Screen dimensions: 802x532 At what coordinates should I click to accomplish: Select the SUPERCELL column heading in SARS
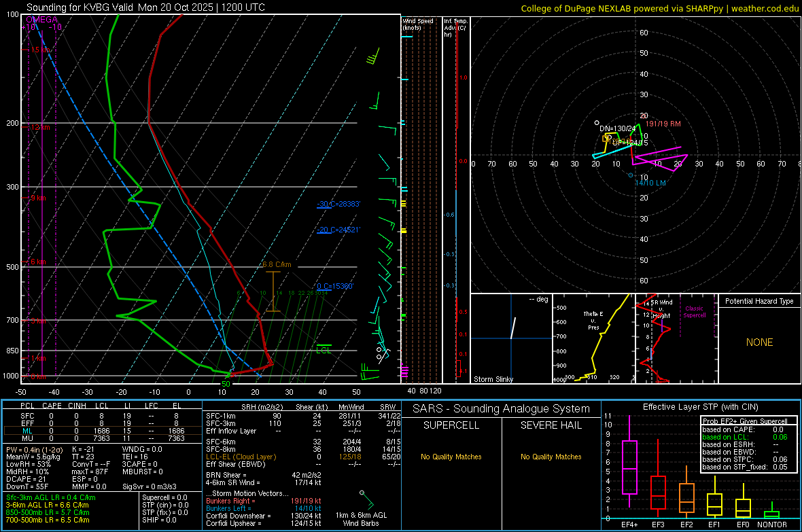(451, 425)
